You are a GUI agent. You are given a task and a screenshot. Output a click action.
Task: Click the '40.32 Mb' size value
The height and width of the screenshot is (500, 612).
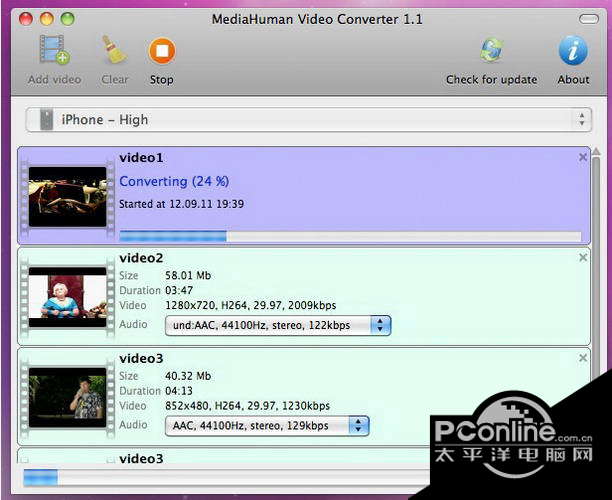pos(188,376)
